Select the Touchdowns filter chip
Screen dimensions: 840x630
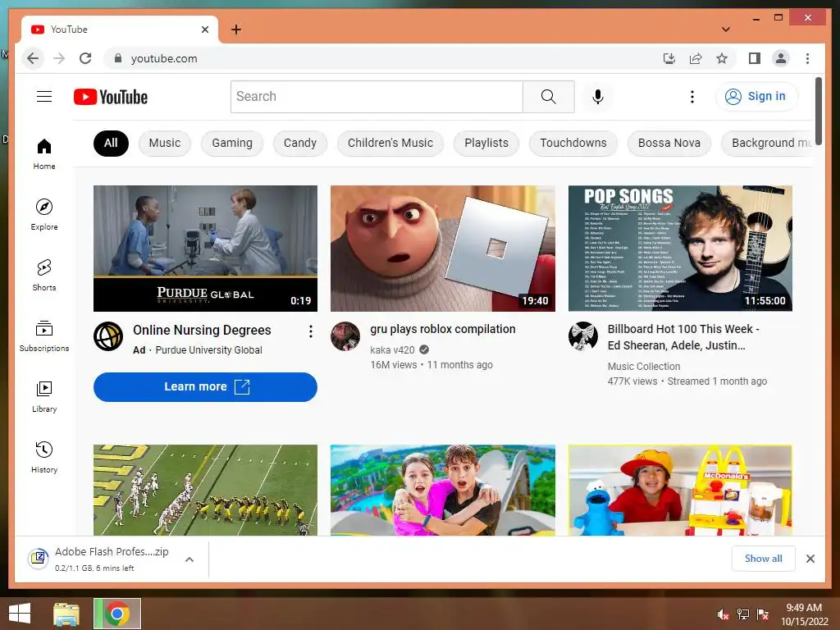tap(573, 143)
